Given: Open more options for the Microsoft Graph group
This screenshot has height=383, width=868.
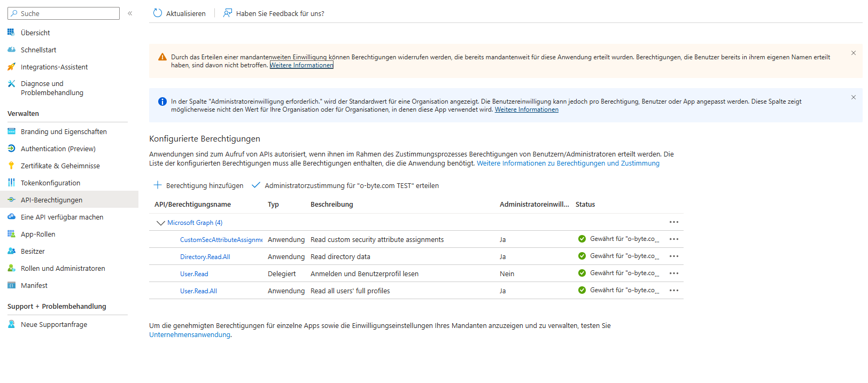Looking at the screenshot, I should click(674, 222).
